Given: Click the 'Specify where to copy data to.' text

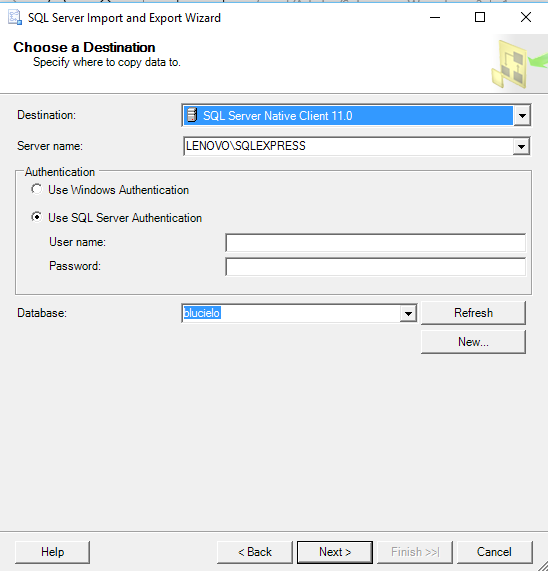Looking at the screenshot, I should (x=107, y=62).
